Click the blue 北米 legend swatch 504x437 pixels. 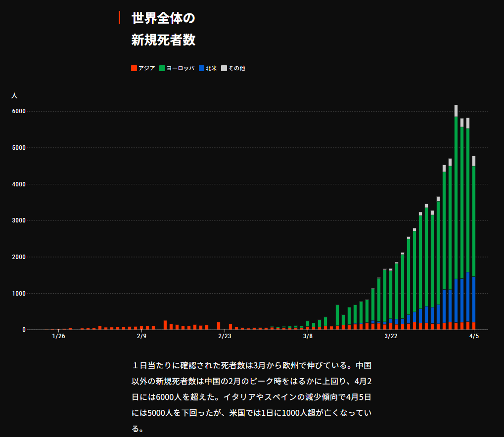coord(202,68)
